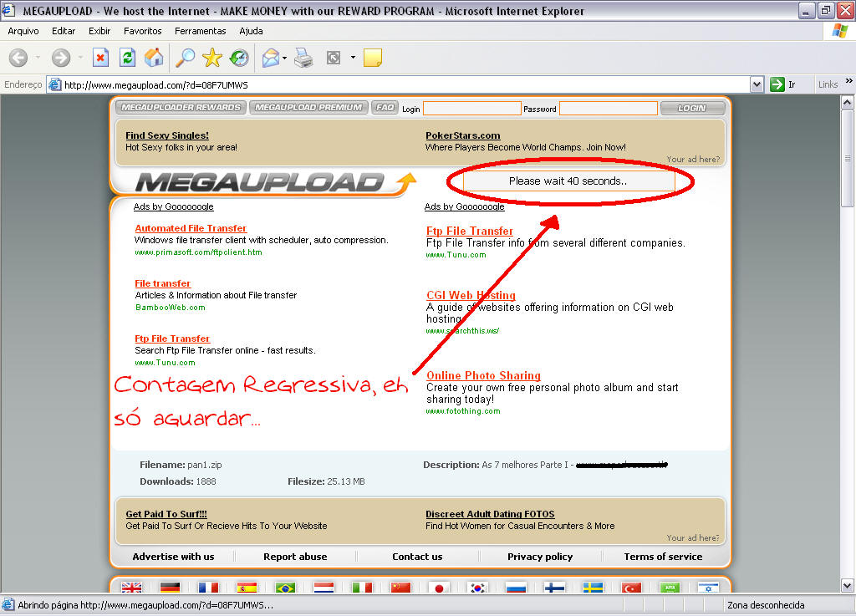Open the Ajuda menu

coord(251,31)
